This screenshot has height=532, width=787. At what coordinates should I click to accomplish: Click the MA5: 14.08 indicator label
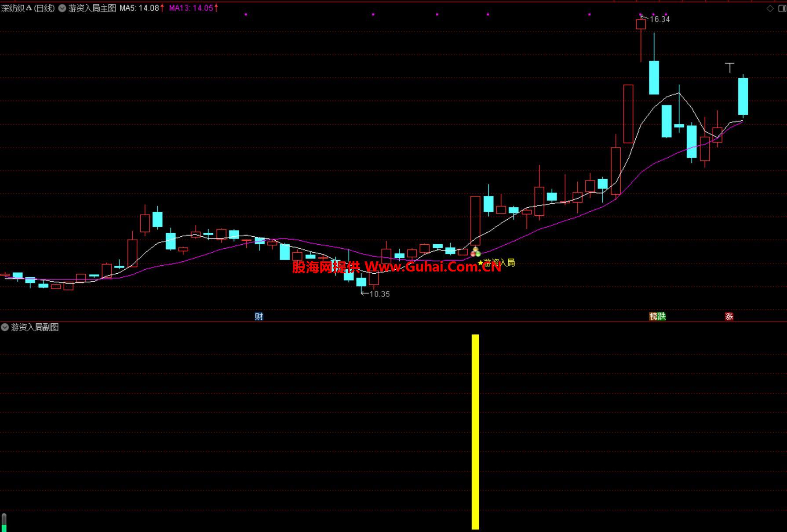click(x=139, y=8)
